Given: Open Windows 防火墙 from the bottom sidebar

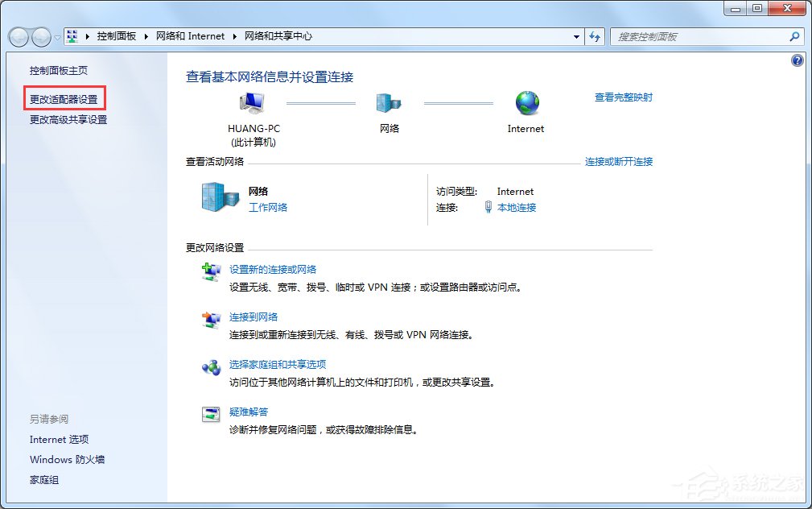Looking at the screenshot, I should tap(67, 459).
